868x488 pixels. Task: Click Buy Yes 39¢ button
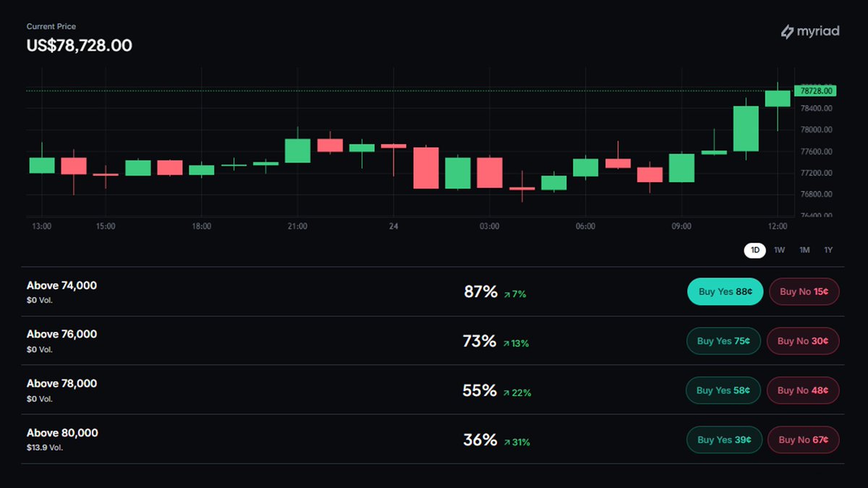point(724,440)
